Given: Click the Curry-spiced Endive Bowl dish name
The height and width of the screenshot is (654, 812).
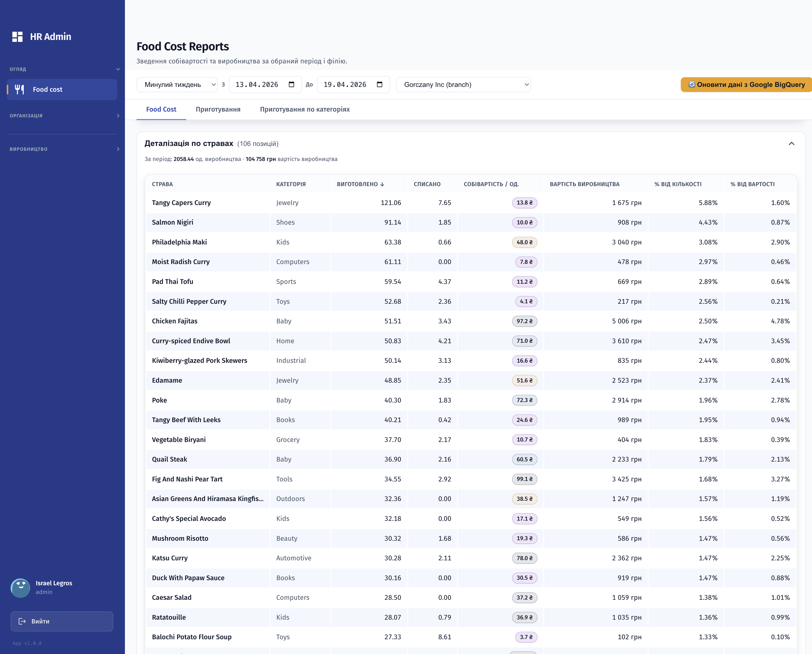Looking at the screenshot, I should [x=191, y=341].
